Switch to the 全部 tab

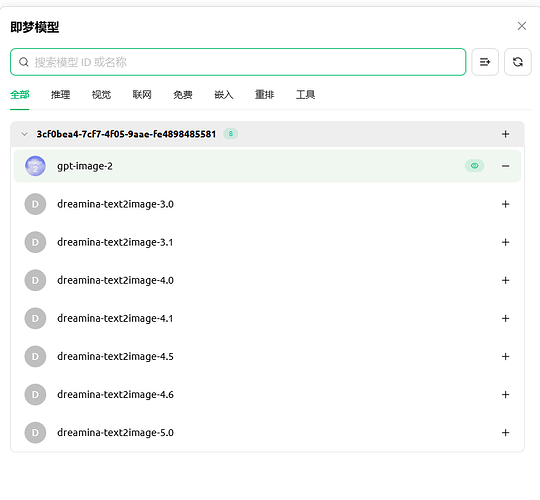tap(20, 94)
